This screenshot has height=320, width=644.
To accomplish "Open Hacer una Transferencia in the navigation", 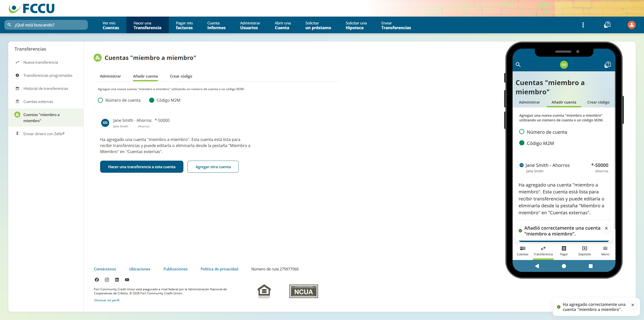I will pyautogui.click(x=147, y=25).
